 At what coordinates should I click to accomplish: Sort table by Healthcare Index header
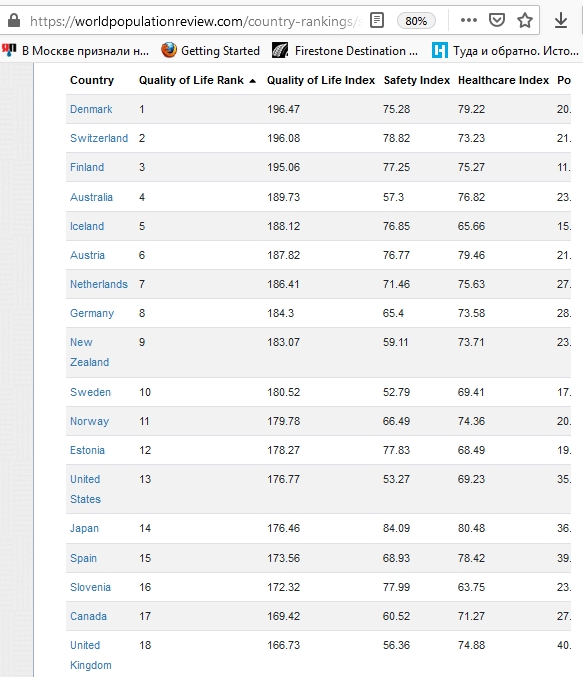point(504,80)
